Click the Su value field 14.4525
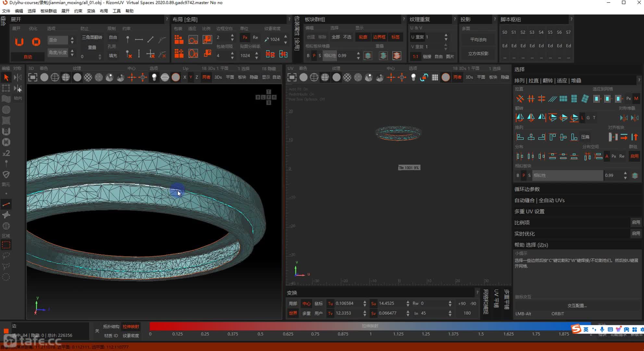644x351 pixels. (x=390, y=303)
